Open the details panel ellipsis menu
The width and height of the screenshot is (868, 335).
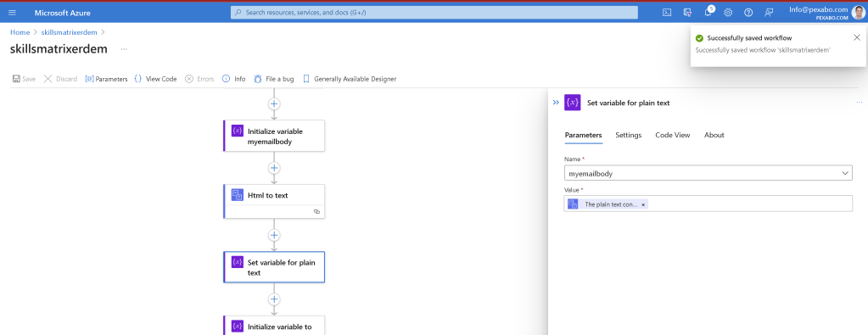(860, 103)
